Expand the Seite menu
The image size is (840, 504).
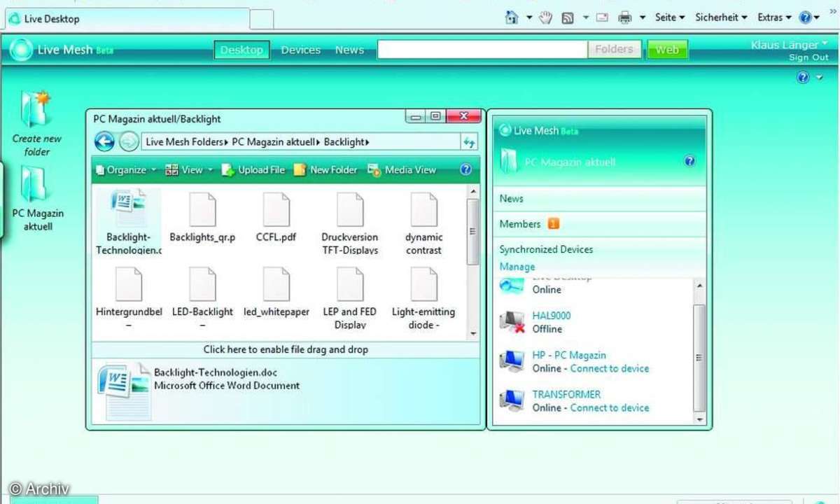[x=670, y=17]
